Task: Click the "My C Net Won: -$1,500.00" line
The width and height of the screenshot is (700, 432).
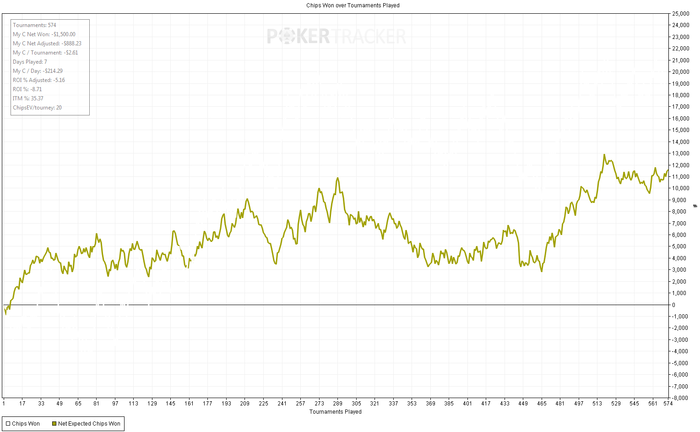Action: tap(44, 34)
